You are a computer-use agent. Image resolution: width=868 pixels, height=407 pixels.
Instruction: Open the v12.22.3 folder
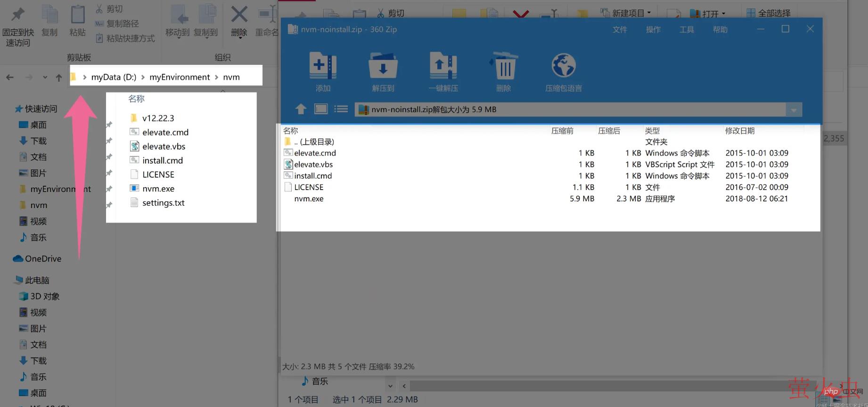click(158, 118)
